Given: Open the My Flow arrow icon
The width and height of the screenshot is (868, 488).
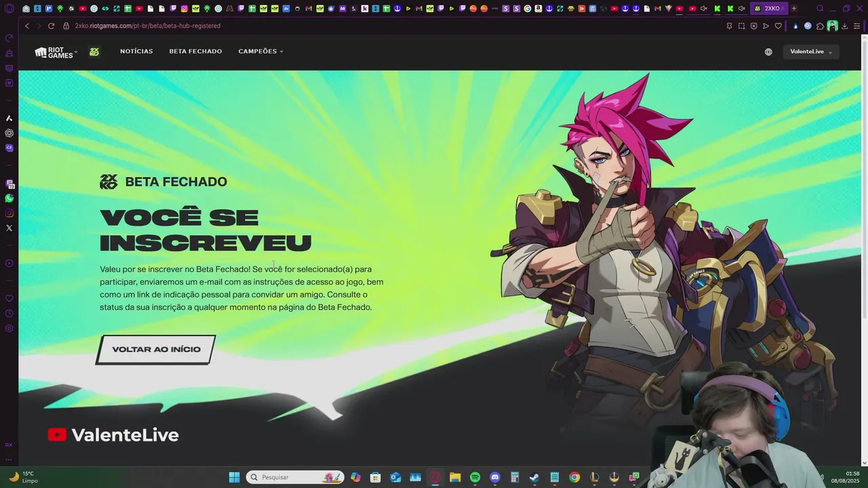Looking at the screenshot, I should point(766,26).
